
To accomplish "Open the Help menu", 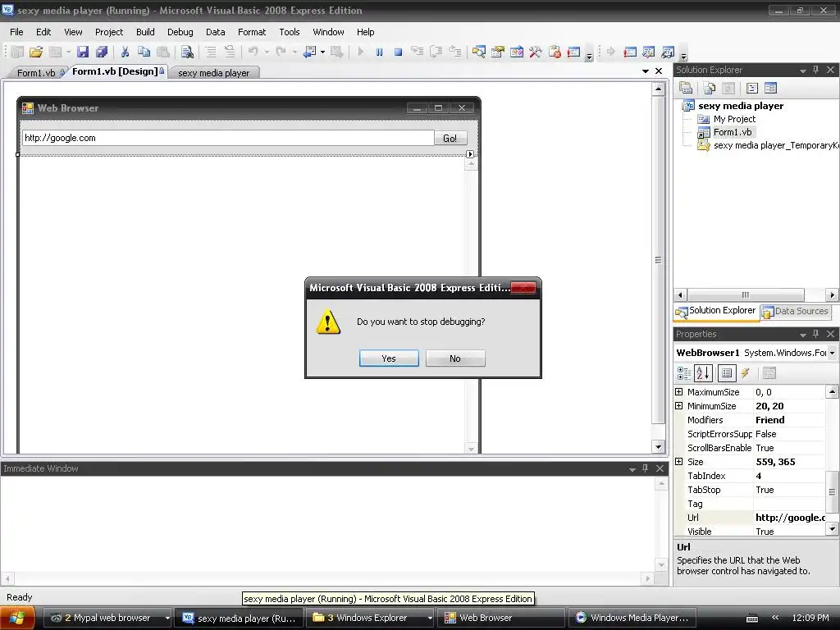I will pos(365,32).
